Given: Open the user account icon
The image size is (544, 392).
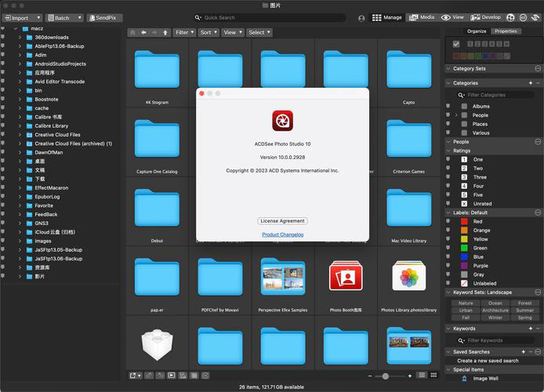Looking at the screenshot, I should (361, 18).
